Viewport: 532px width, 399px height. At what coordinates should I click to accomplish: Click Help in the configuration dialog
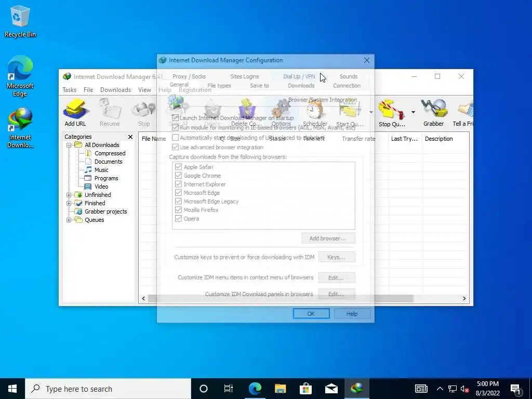point(352,313)
